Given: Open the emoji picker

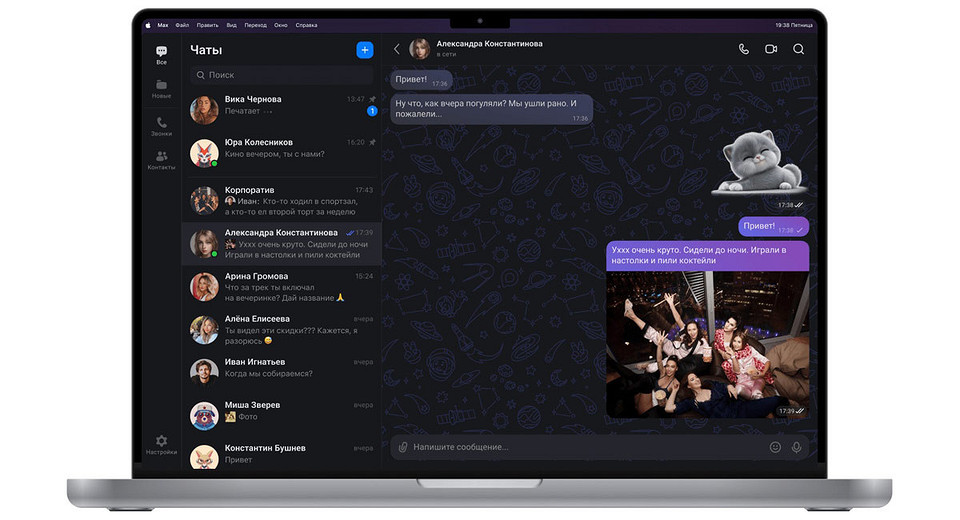Looking at the screenshot, I should tap(774, 447).
